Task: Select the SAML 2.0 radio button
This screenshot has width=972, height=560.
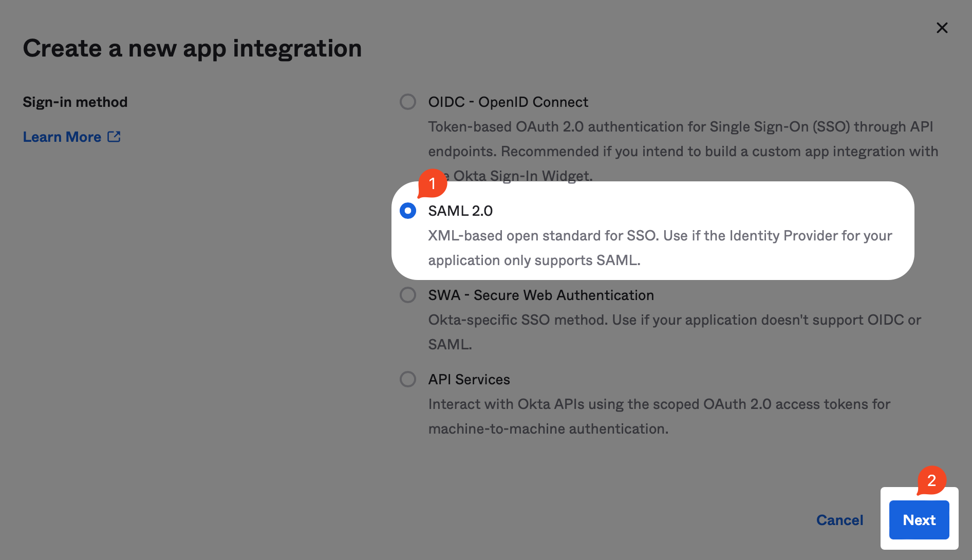Action: pyautogui.click(x=408, y=211)
